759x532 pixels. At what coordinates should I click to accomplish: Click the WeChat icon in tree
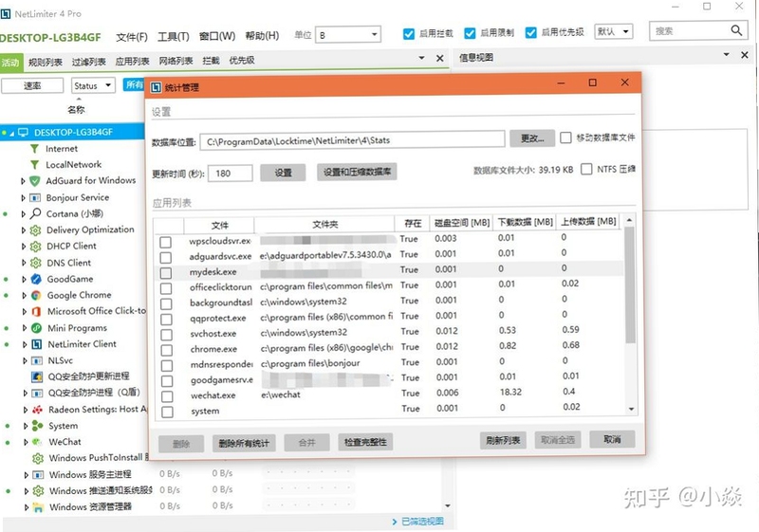pos(37,442)
